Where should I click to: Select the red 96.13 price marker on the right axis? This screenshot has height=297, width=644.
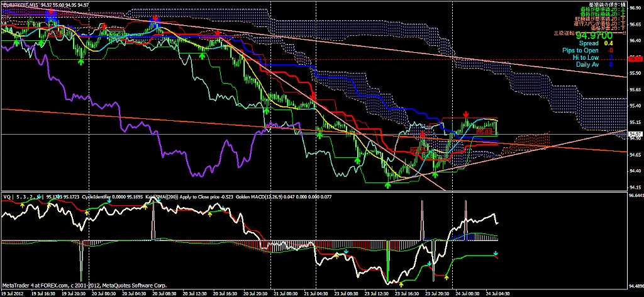coord(635,57)
